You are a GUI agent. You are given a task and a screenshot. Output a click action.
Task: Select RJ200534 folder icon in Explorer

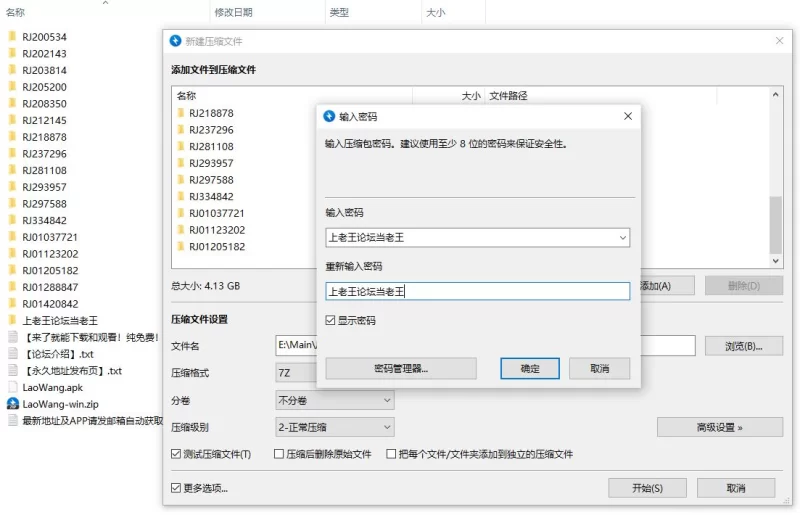click(x=12, y=36)
